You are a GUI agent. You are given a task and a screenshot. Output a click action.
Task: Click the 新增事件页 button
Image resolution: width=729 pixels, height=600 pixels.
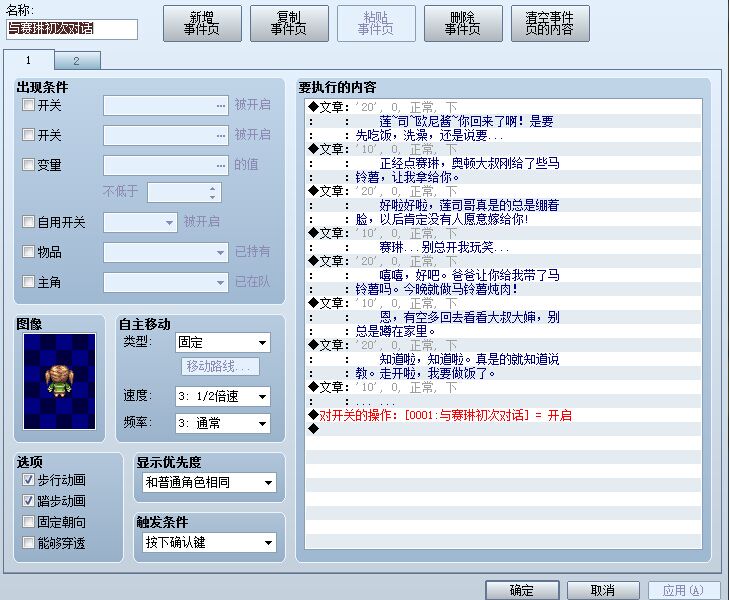point(202,23)
